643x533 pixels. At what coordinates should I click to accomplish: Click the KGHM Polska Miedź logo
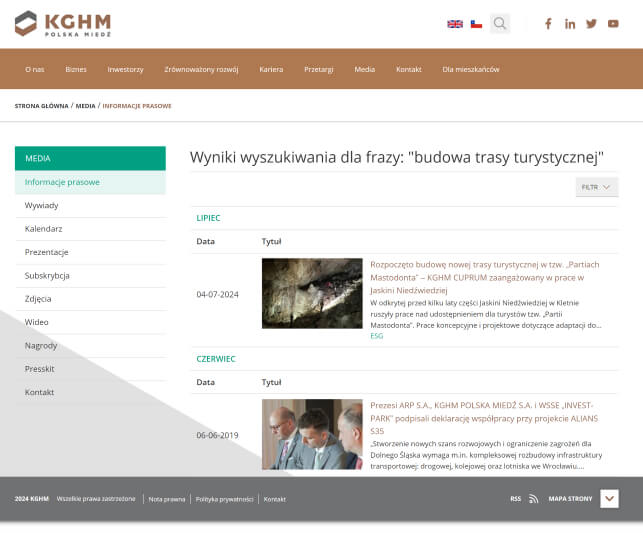(63, 24)
